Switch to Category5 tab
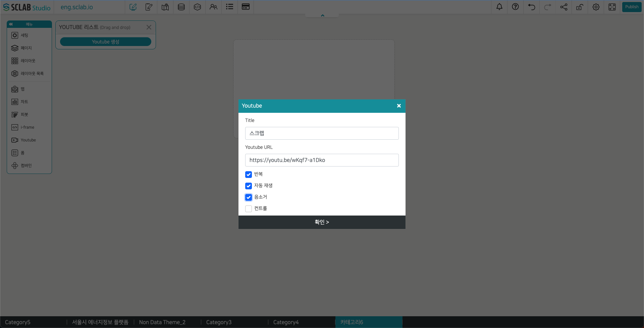This screenshot has width=644, height=328. (x=34, y=322)
